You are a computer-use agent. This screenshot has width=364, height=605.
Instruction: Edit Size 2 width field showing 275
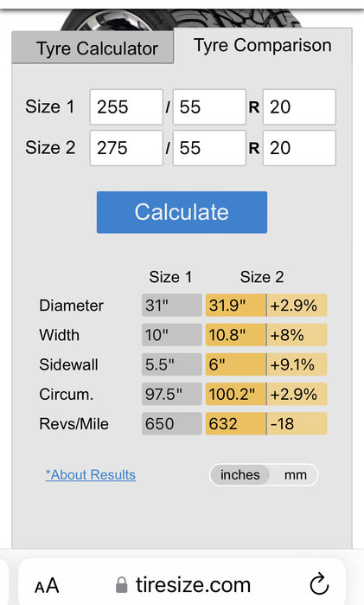pyautogui.click(x=126, y=148)
